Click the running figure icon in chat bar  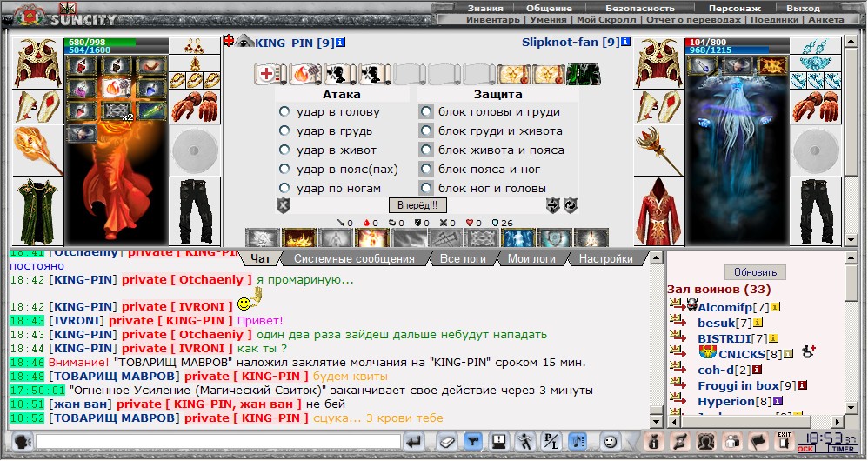(524, 442)
